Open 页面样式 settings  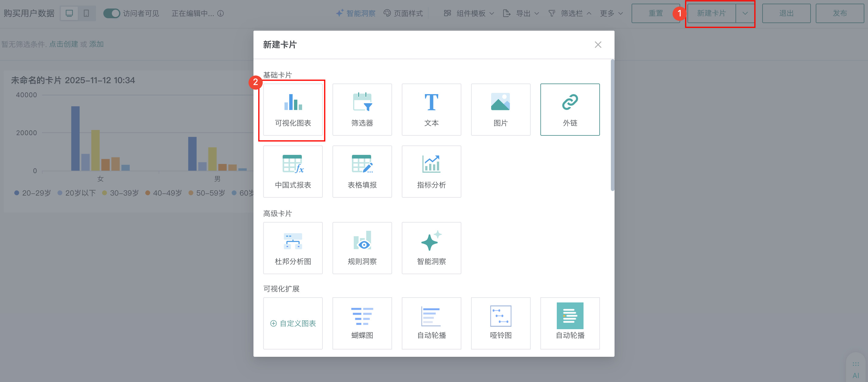coord(403,13)
